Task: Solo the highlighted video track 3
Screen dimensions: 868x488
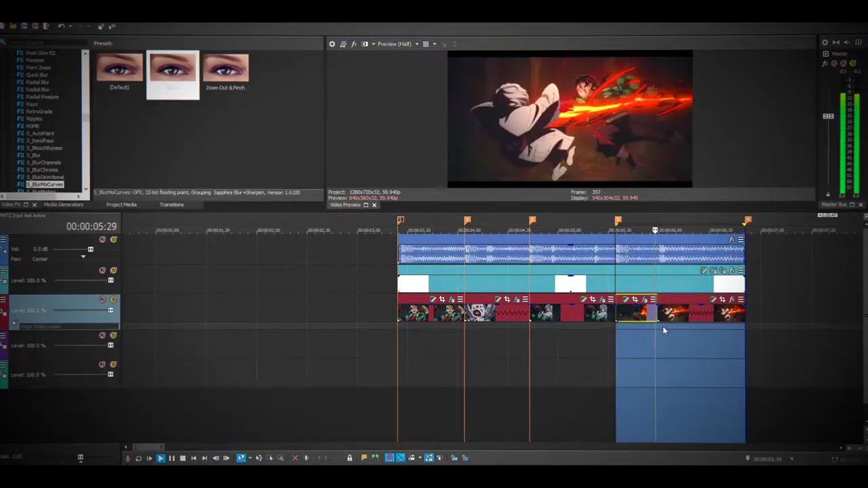Action: pyautogui.click(x=113, y=300)
